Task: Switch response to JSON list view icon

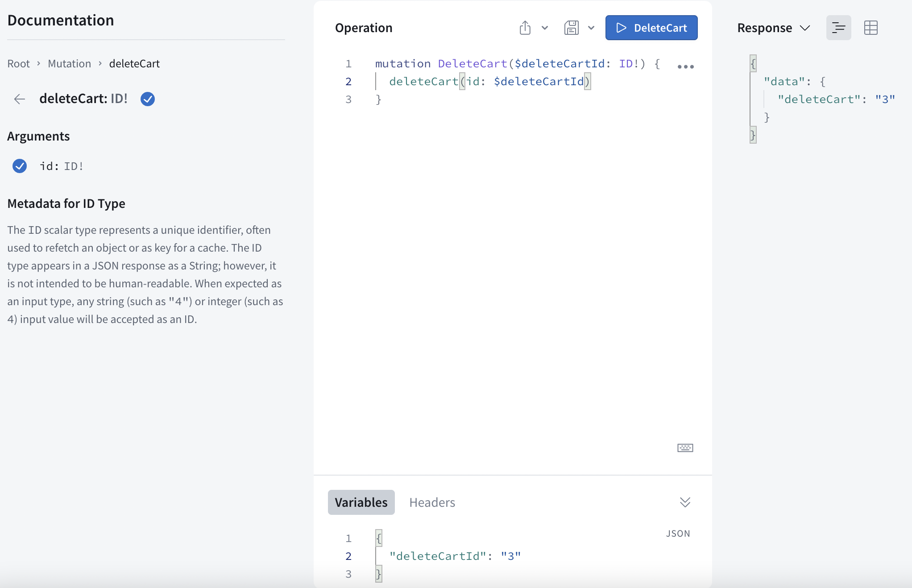Action: pos(838,28)
